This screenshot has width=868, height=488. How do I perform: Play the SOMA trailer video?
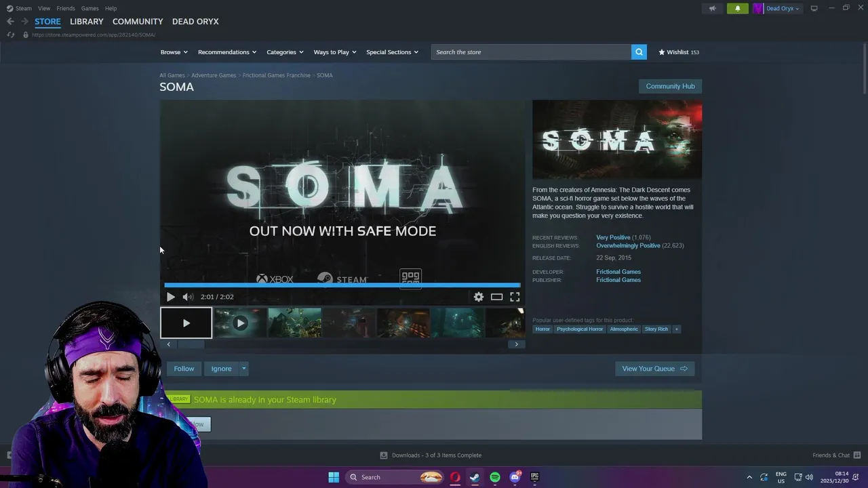pos(170,297)
